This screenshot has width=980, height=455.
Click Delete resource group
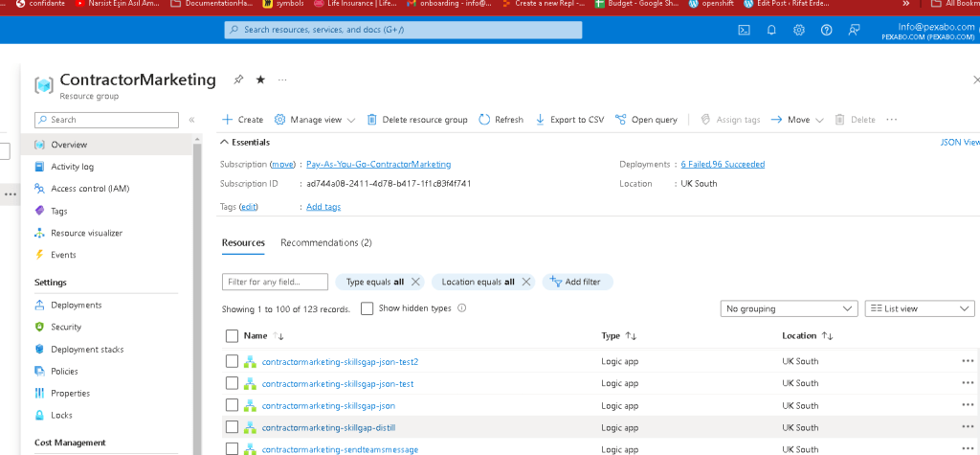tap(417, 120)
